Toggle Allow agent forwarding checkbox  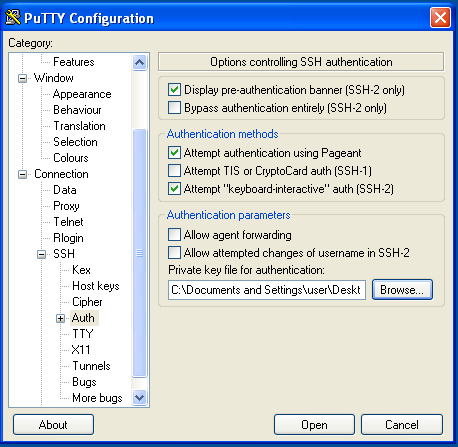pyautogui.click(x=174, y=235)
